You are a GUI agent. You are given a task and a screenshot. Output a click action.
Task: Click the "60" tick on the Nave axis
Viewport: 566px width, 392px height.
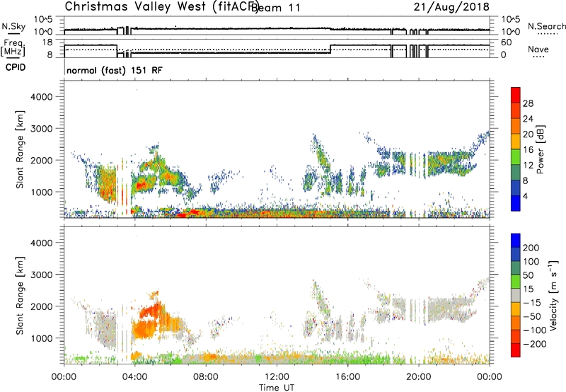pos(507,42)
